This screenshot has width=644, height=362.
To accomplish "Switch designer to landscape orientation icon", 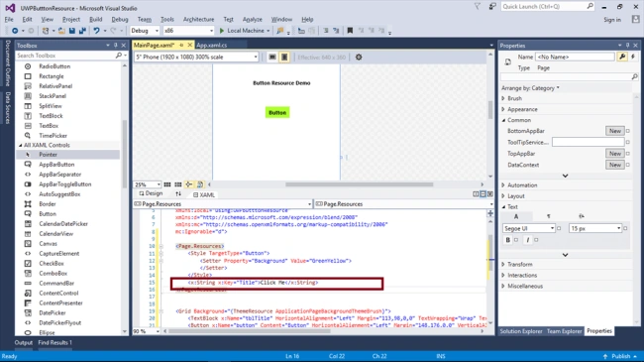I will coord(272,58).
